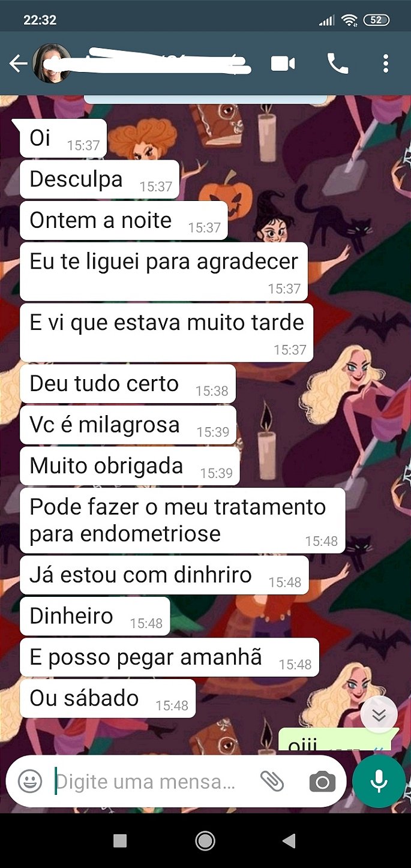Tap the back arrow in chat header

18,64
